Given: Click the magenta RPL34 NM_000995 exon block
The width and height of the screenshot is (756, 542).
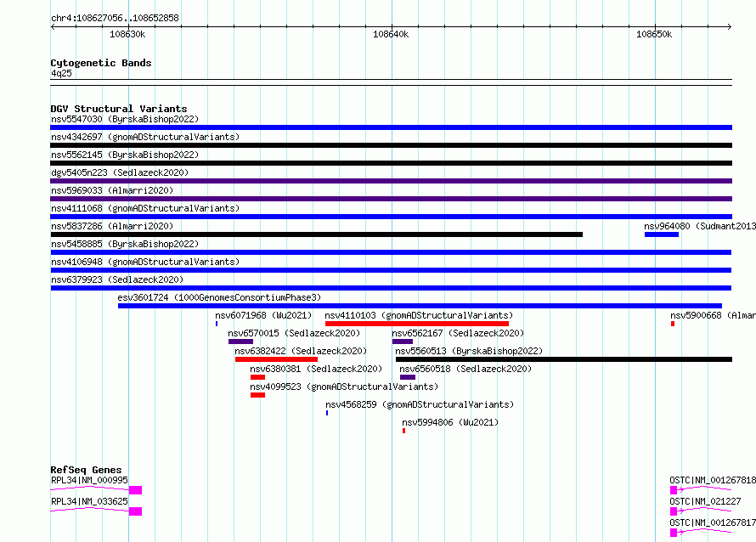Looking at the screenshot, I should pyautogui.click(x=135, y=490).
